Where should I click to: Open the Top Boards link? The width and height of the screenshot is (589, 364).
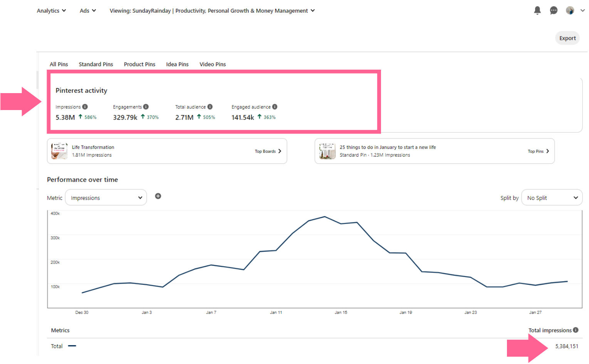coord(268,151)
